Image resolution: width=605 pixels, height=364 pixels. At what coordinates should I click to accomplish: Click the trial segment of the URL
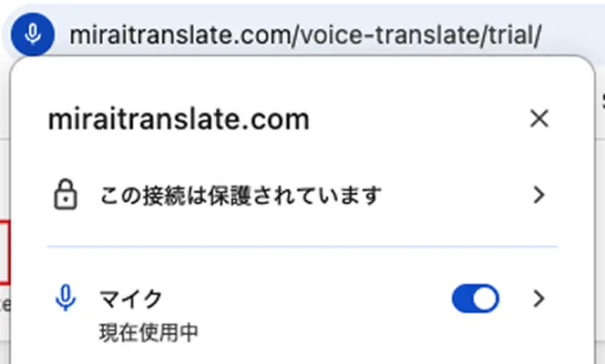click(516, 35)
